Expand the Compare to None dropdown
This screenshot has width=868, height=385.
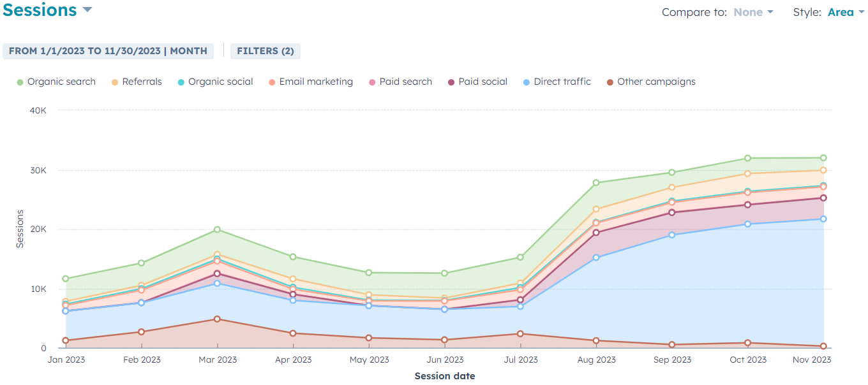coord(754,12)
